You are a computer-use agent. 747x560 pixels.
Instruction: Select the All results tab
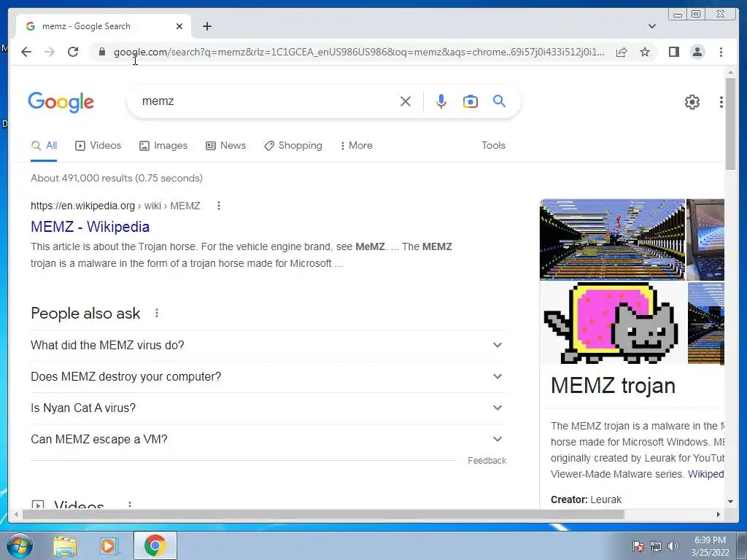click(x=44, y=146)
